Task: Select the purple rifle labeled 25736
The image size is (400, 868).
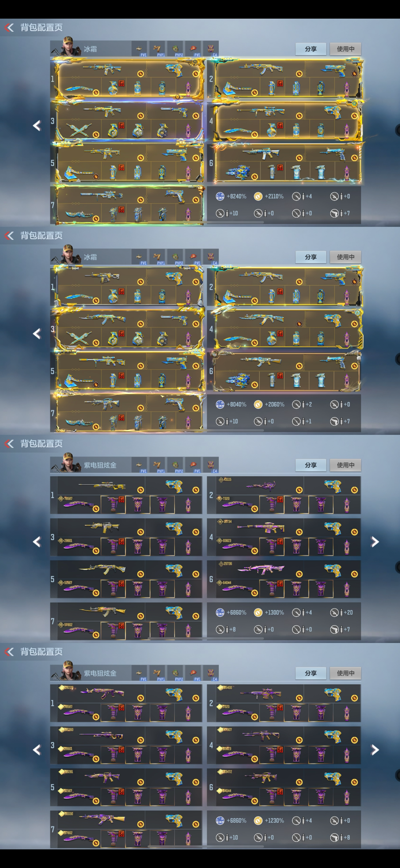Action: 261,569
